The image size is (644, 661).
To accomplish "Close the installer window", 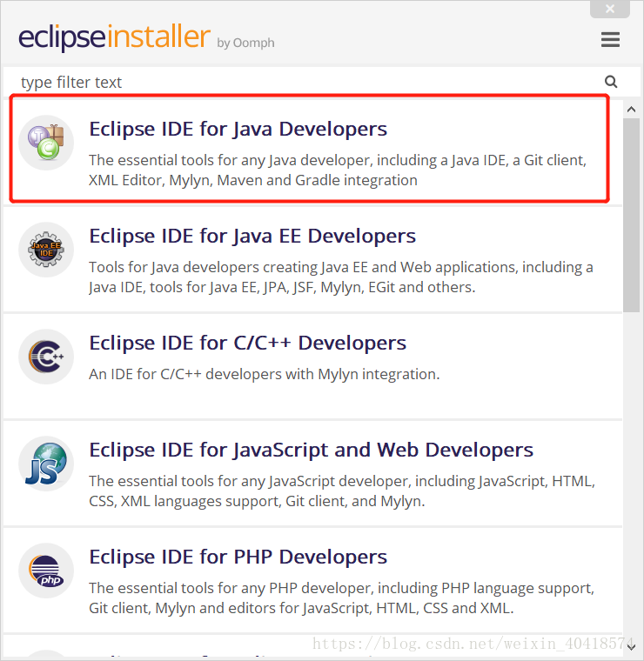I will pyautogui.click(x=610, y=9).
